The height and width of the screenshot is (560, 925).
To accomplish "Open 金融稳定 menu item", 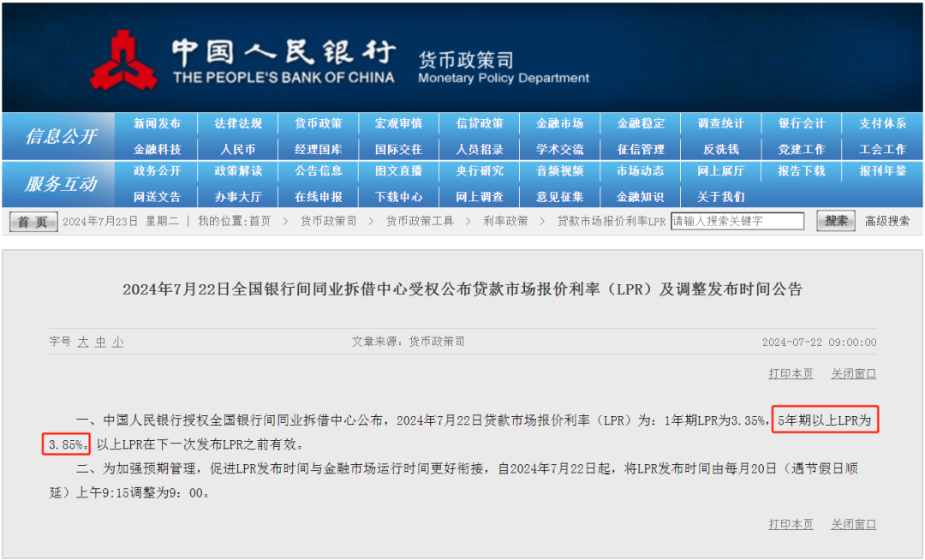I will pyautogui.click(x=641, y=124).
